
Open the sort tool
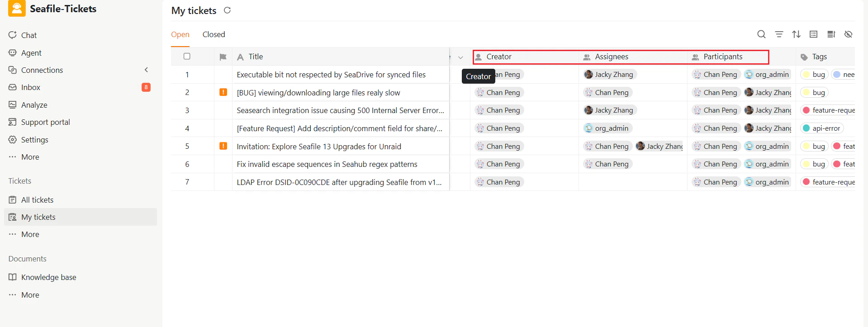[x=796, y=34]
